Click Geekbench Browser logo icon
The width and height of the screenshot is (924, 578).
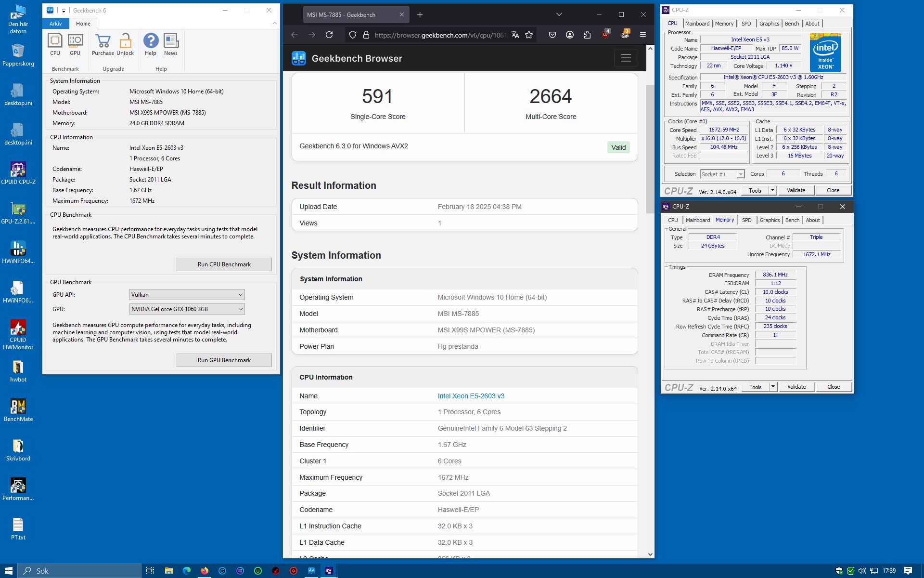299,58
